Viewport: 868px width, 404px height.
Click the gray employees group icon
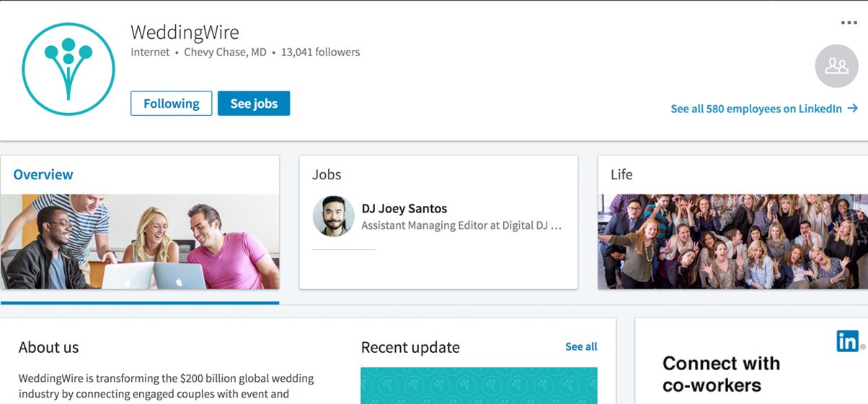click(836, 66)
